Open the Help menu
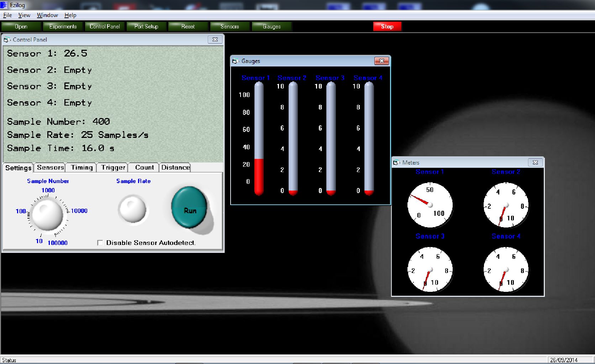The height and width of the screenshot is (364, 595). 70,15
